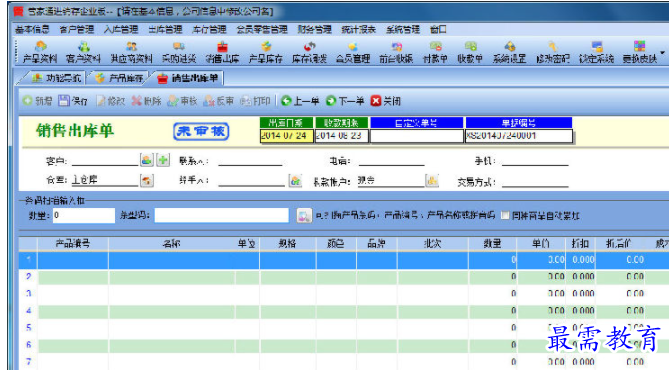This screenshot has height=370, width=669.
Task: Click 自定义单号 empty input field
Action: pos(416,136)
